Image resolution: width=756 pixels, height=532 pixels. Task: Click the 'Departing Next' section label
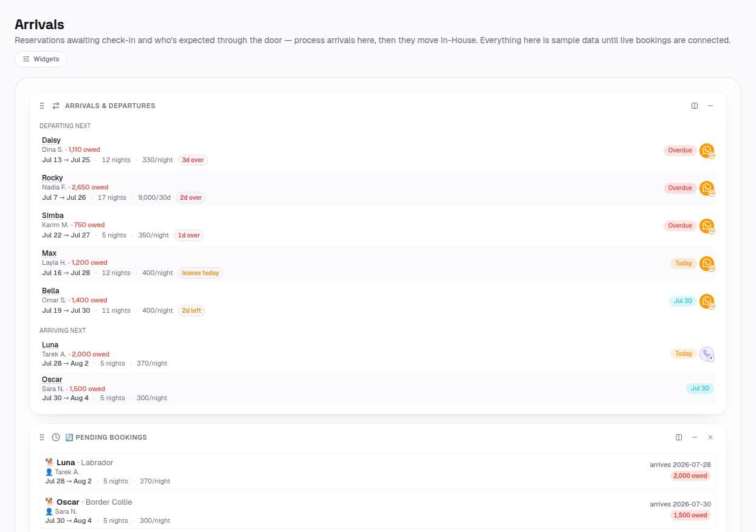[65, 126]
